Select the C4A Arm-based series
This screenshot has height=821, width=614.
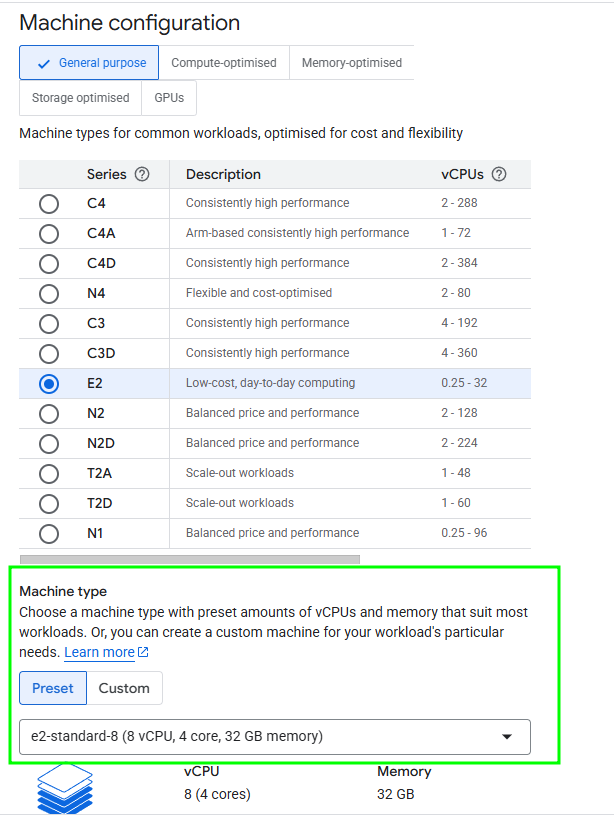(x=48, y=234)
